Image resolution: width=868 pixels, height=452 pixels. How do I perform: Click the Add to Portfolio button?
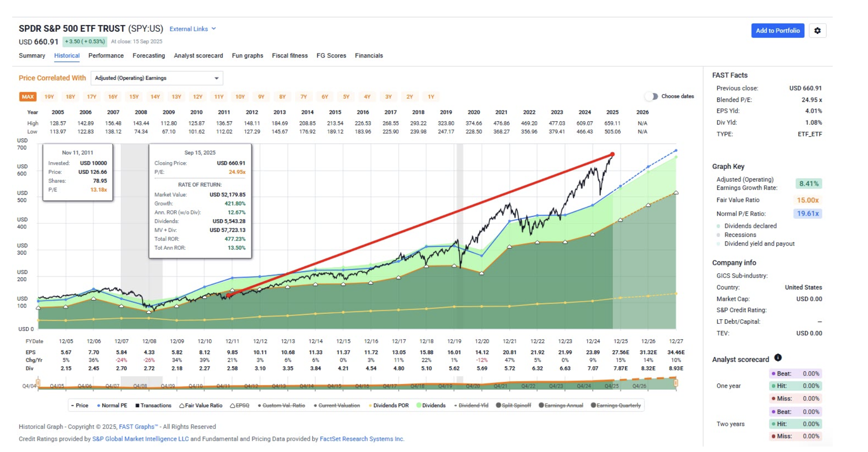777,31
